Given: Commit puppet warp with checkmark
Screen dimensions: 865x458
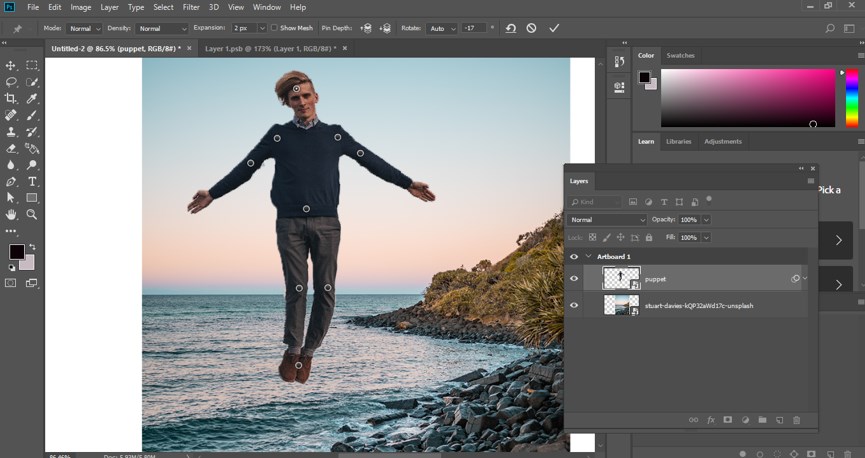Looking at the screenshot, I should [x=554, y=28].
